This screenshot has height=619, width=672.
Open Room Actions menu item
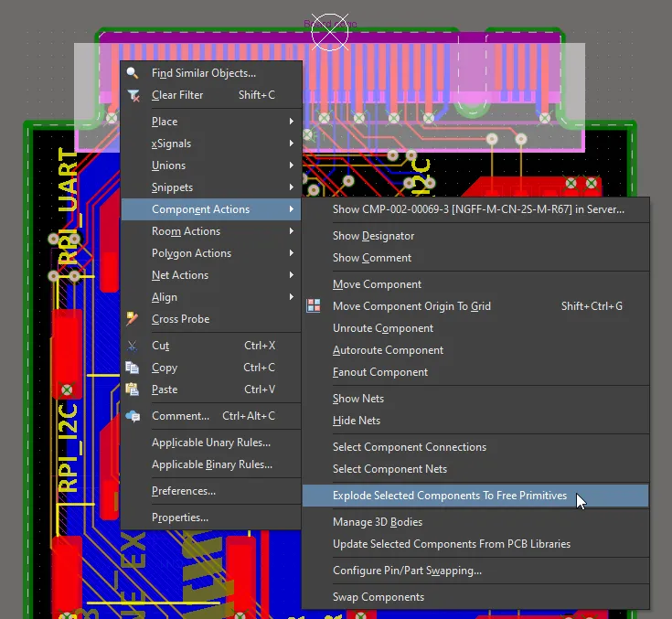coord(211,231)
